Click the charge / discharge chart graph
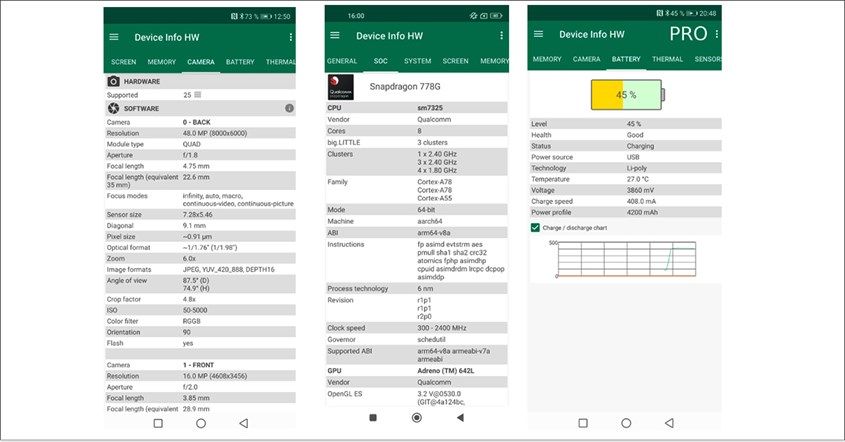 [x=627, y=259]
